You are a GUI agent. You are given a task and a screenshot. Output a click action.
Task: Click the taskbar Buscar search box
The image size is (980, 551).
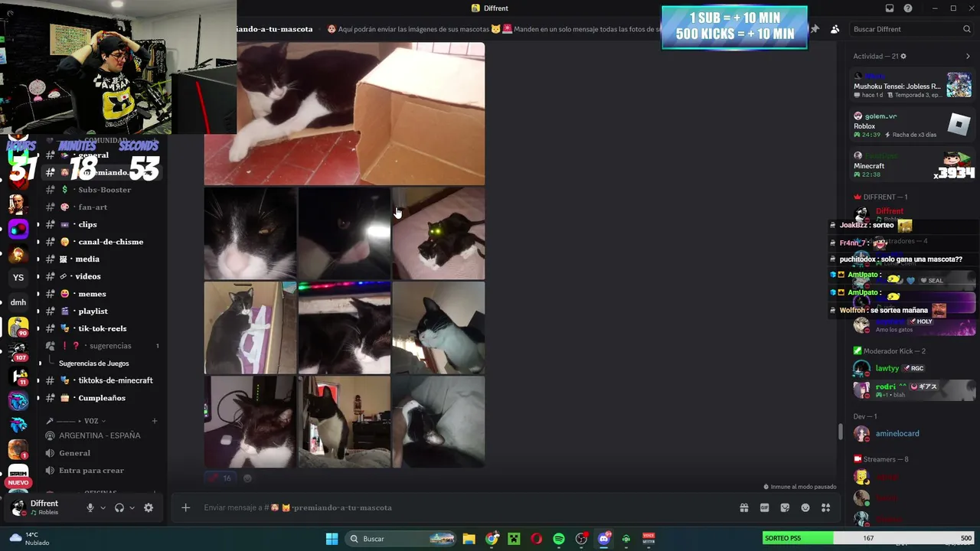click(x=401, y=539)
